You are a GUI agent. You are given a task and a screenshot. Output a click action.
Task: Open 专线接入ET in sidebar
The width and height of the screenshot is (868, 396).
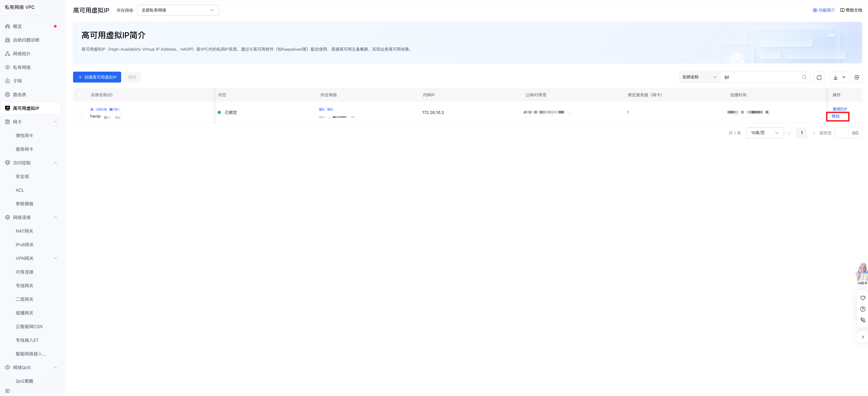coord(27,340)
